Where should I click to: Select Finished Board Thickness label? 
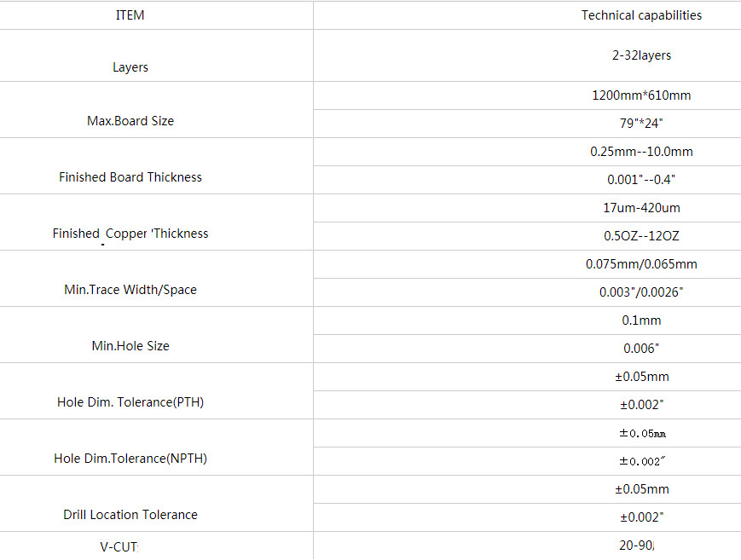point(130,177)
